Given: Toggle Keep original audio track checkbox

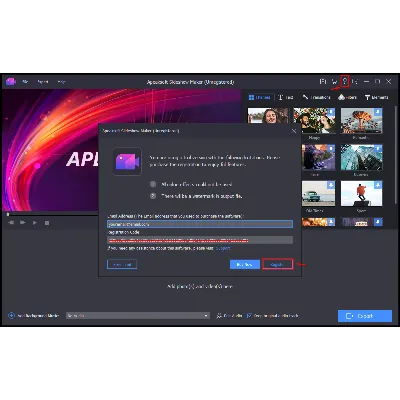Looking at the screenshot, I should 249,315.
